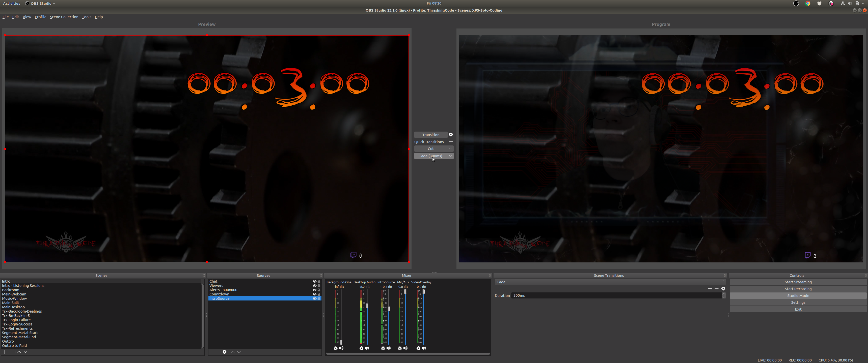Adjust IntroSource volume slider
Viewport: 868px width, 363px height.
pyautogui.click(x=389, y=309)
